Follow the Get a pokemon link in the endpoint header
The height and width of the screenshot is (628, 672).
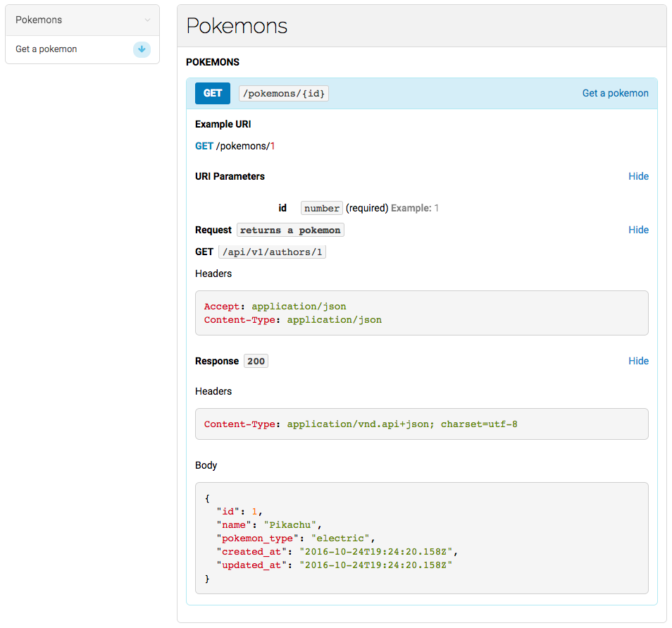(x=615, y=93)
